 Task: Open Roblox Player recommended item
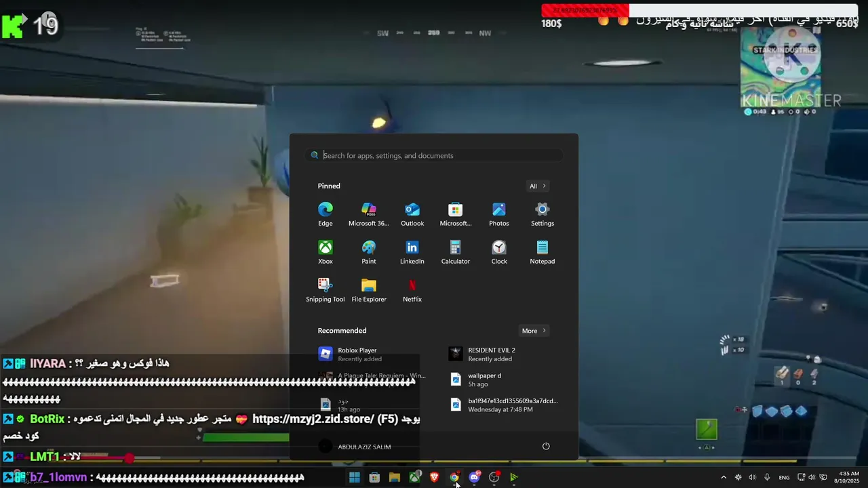(x=369, y=354)
